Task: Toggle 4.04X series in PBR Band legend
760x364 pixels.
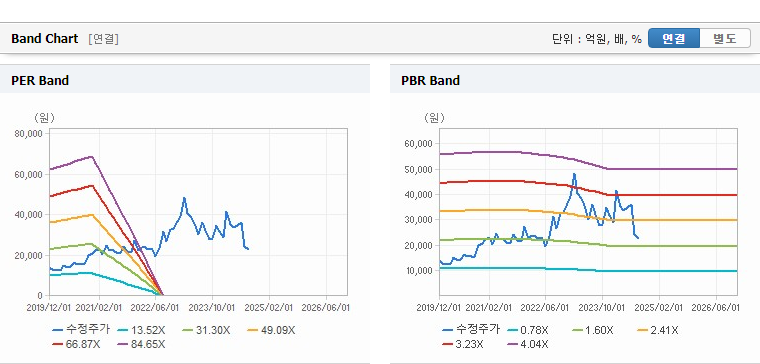Action: pos(528,345)
